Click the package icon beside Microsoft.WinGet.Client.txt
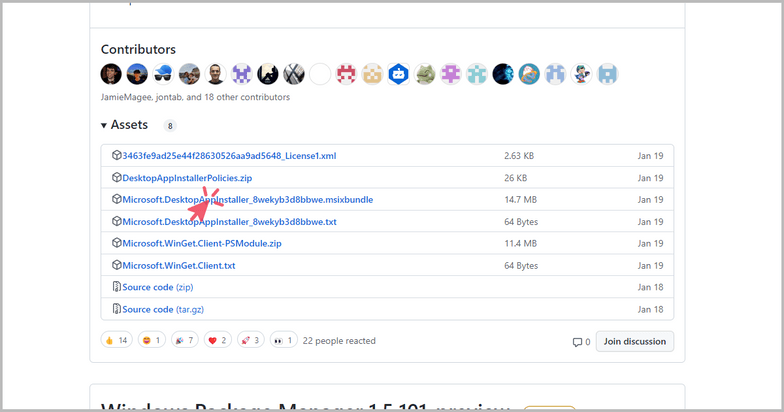The height and width of the screenshot is (412, 784). coord(117,265)
